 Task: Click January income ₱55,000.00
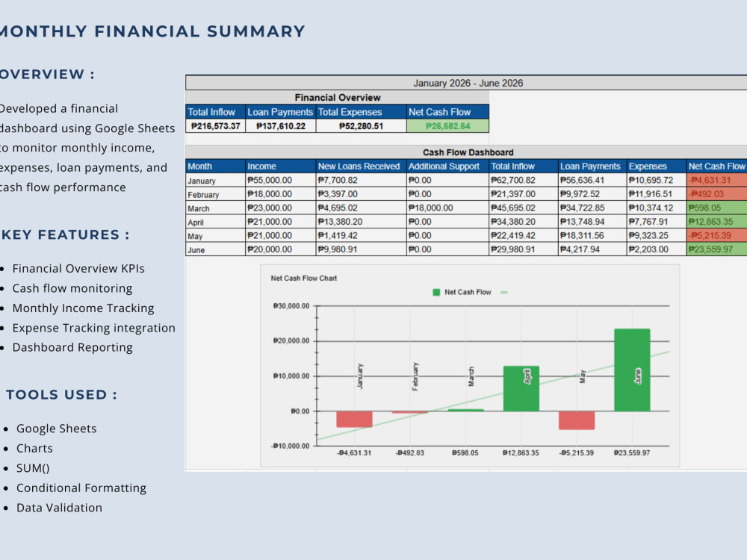coord(270,180)
